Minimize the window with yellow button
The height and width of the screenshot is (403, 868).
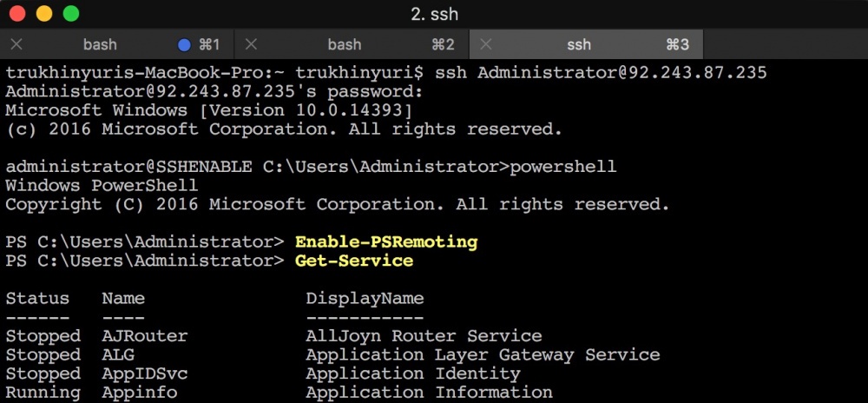pyautogui.click(x=44, y=15)
